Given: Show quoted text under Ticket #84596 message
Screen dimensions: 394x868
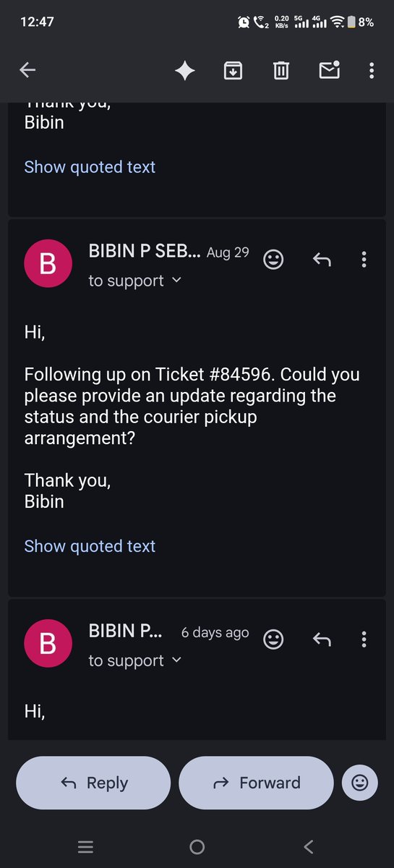Looking at the screenshot, I should click(x=90, y=546).
